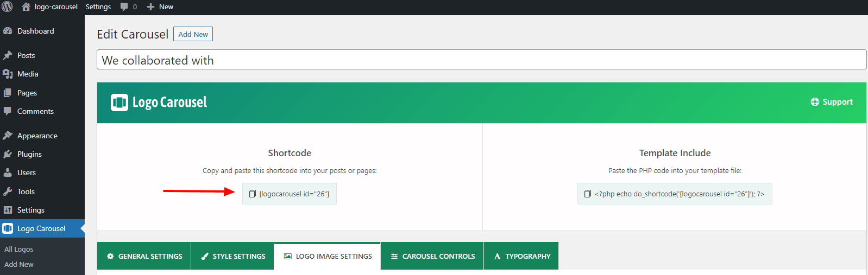This screenshot has width=868, height=275.
Task: Click the logo-carousel site name link
Action: pyautogui.click(x=56, y=7)
